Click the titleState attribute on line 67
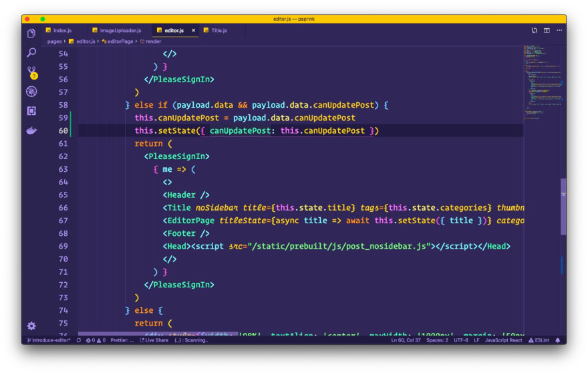This screenshot has height=373, width=588. tap(243, 221)
